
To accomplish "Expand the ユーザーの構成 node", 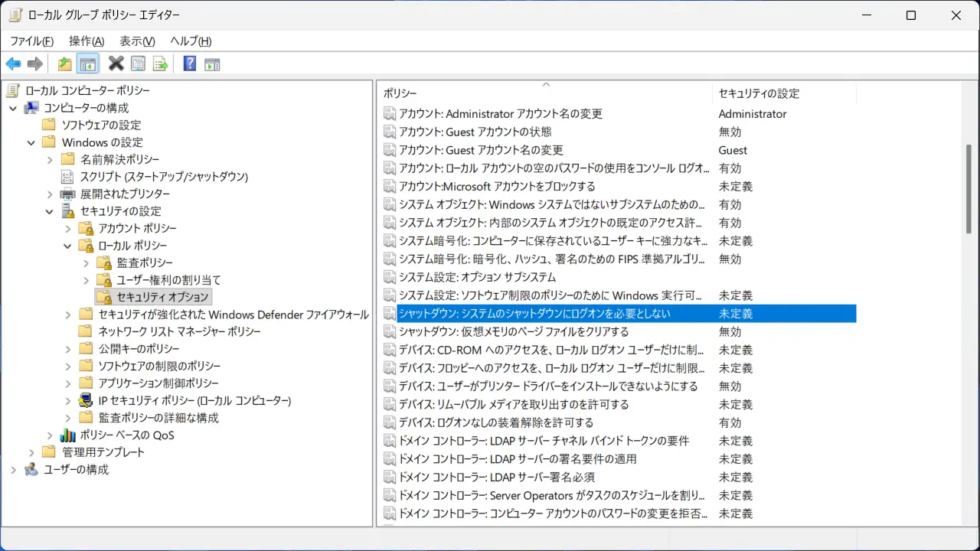I will (x=13, y=469).
